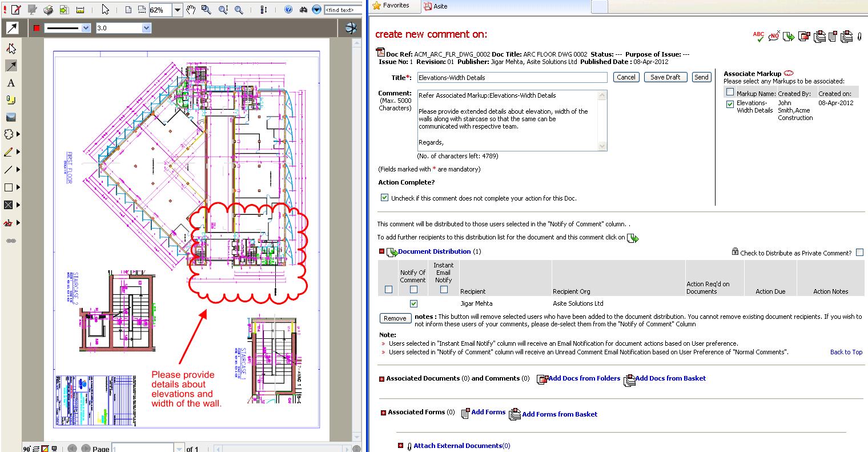Select the yellow ruler measurement tool
Image resolution: width=868 pixels, height=452 pixels.
coord(80,10)
